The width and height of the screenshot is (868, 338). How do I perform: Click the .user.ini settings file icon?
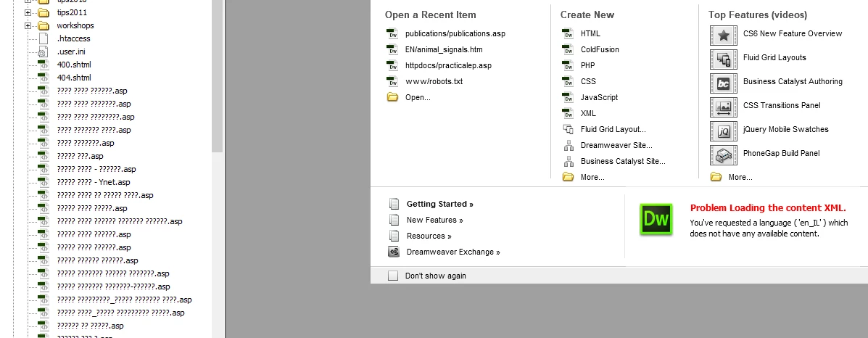point(44,51)
